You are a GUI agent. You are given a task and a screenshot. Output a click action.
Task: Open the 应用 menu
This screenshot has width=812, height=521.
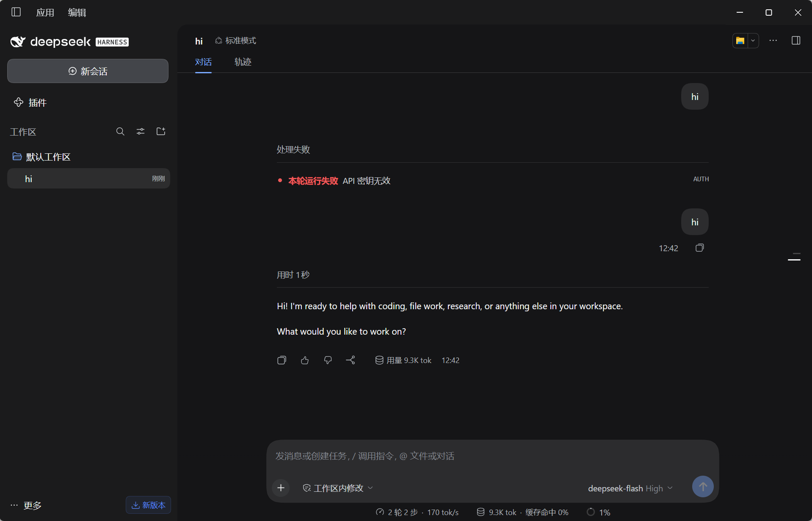[x=45, y=12]
